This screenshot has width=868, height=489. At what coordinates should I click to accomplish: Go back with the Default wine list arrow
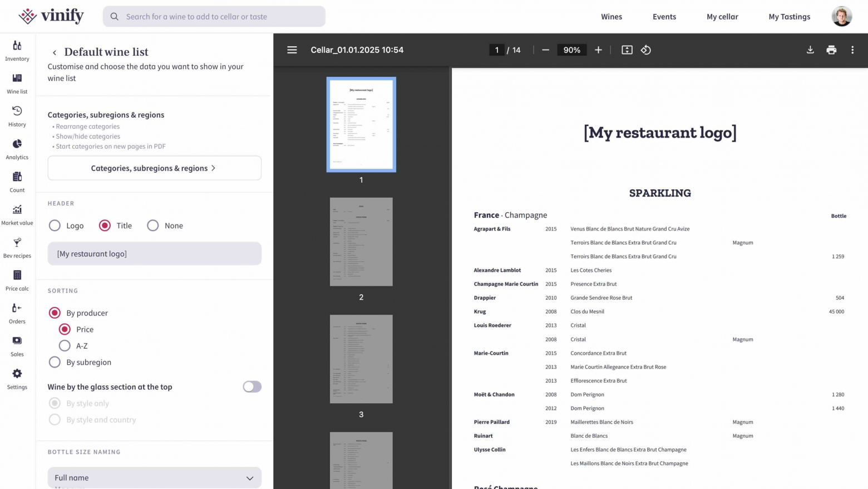(x=54, y=52)
